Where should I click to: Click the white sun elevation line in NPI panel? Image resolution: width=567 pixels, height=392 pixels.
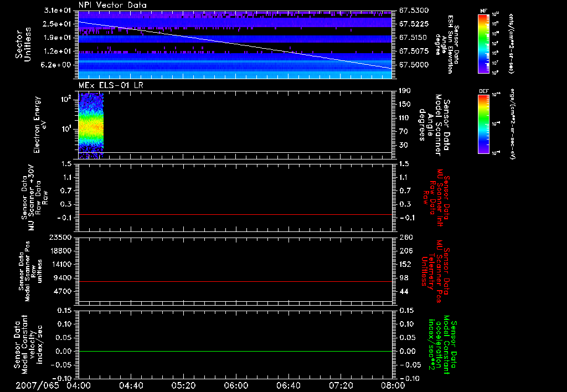[235, 44]
